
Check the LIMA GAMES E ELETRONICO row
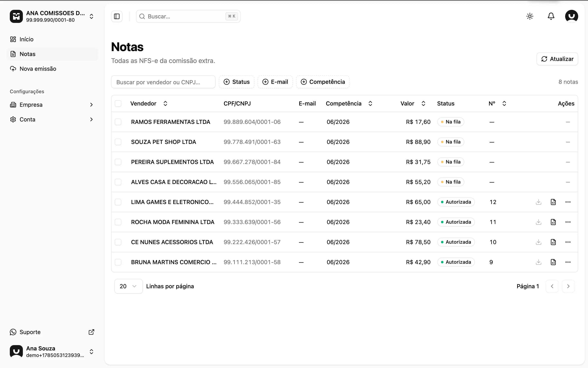coord(118,202)
